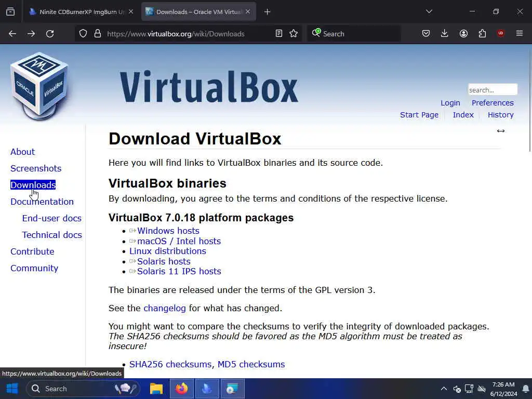This screenshot has width=532, height=399.
Task: Reload the current page
Action: 50,34
